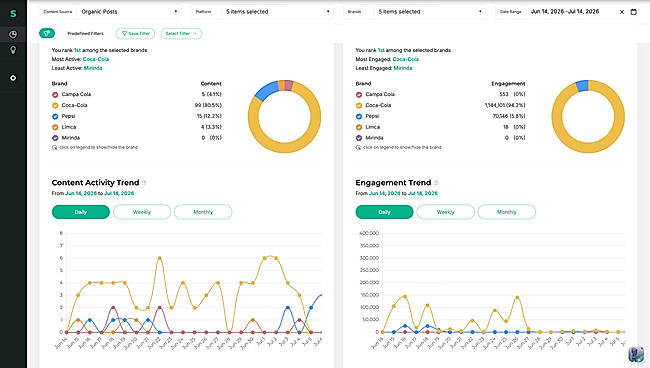
Task: Expand the Platform 5 items selected dropdown
Action: [263, 12]
